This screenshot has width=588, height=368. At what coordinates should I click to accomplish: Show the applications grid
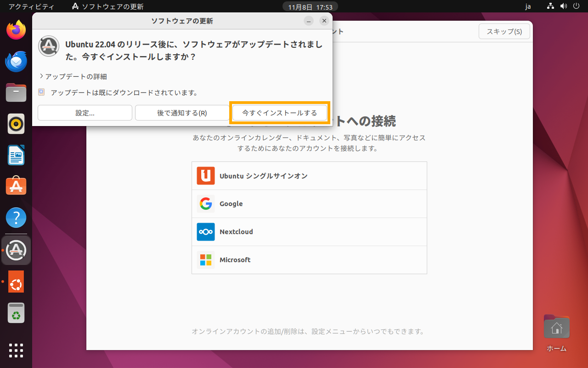(16, 351)
